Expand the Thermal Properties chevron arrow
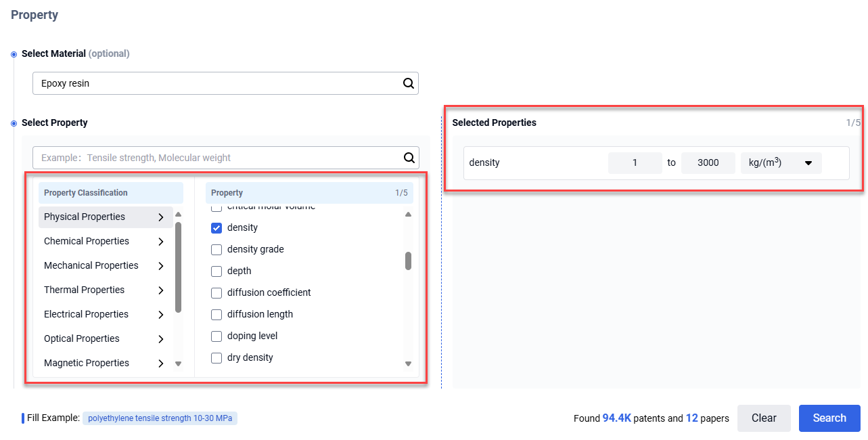 (160, 290)
